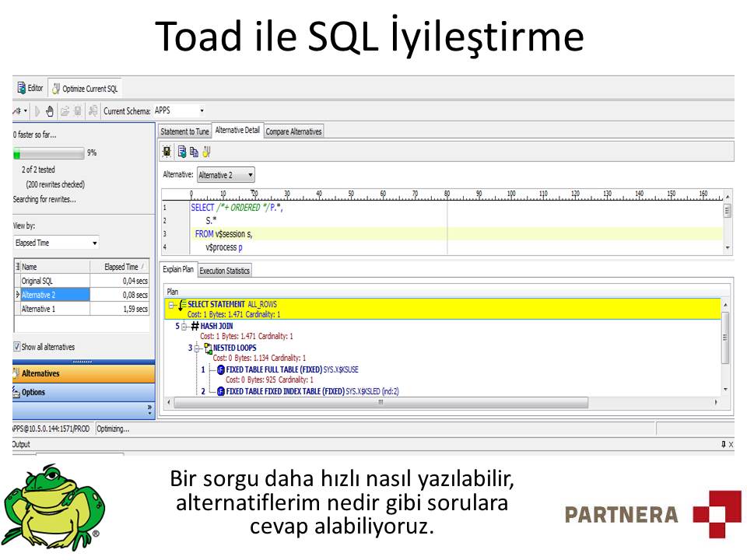Open the Current Schema dropdown

coord(202,111)
